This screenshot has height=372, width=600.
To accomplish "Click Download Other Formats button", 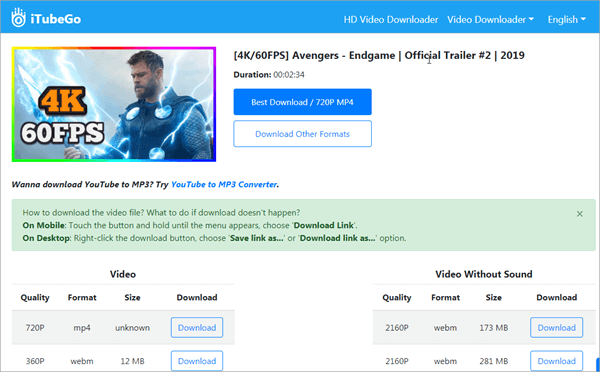I will (x=302, y=134).
